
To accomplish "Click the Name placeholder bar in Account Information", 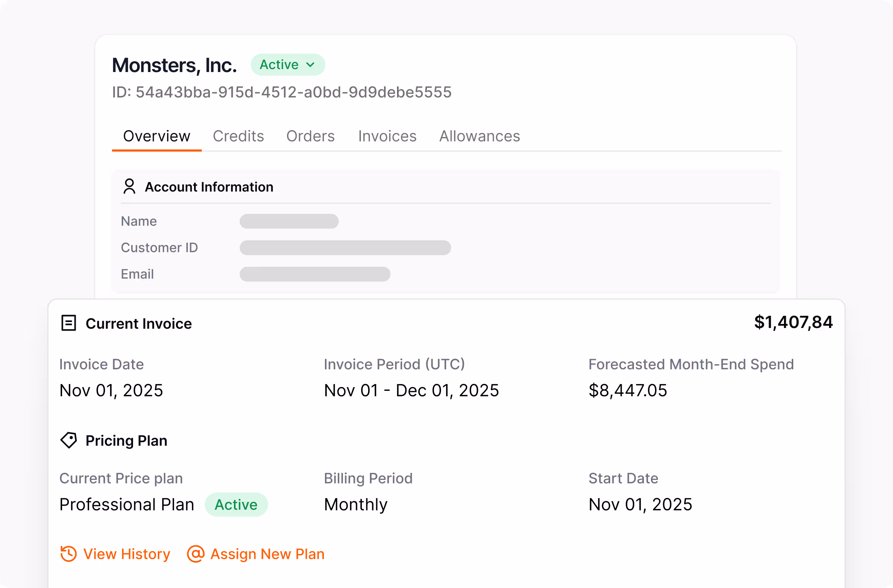I will [289, 221].
